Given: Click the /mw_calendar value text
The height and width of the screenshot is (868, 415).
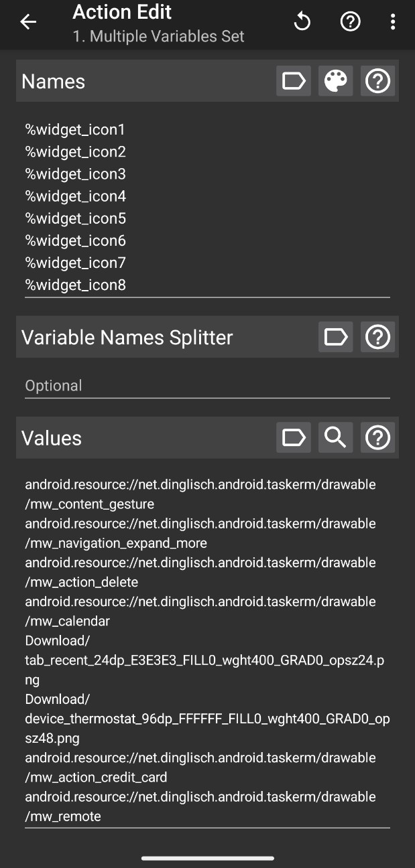Looking at the screenshot, I should click(67, 621).
